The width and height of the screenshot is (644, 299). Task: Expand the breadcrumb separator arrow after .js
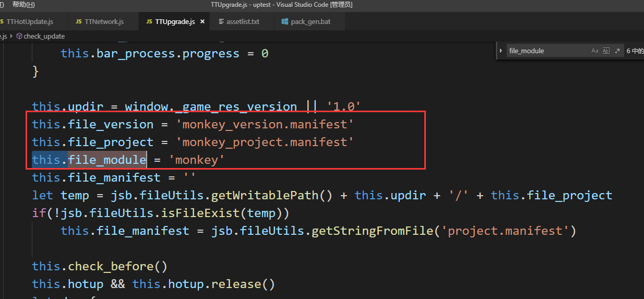pos(11,37)
